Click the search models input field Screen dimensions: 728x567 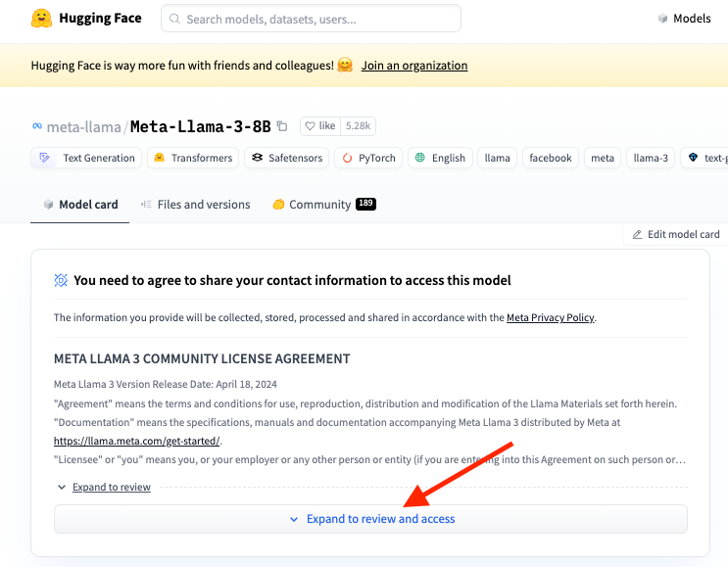[312, 19]
